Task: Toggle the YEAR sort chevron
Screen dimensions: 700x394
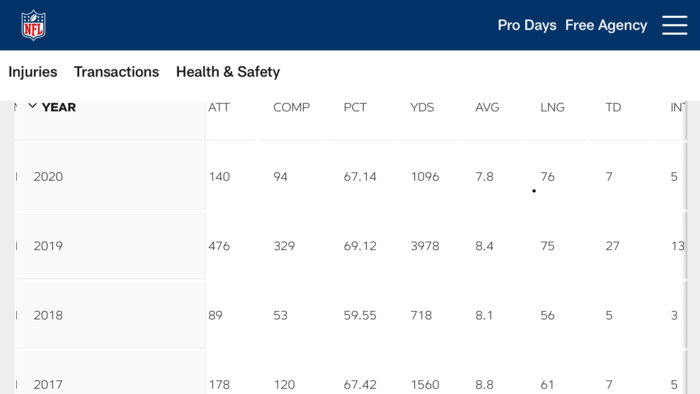Action: 32,106
